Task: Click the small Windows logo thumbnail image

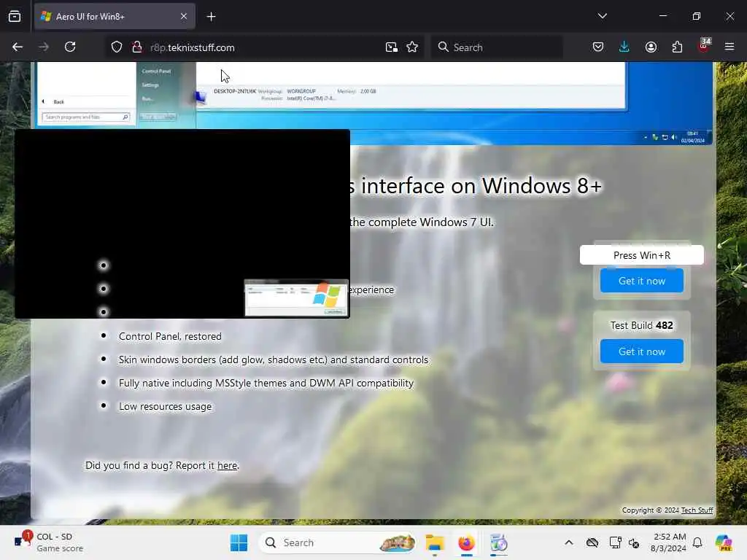Action: pos(296,297)
